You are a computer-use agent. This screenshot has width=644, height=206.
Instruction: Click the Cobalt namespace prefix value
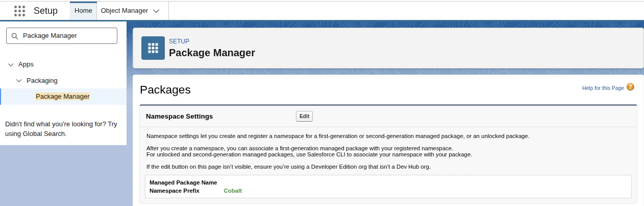(x=233, y=191)
